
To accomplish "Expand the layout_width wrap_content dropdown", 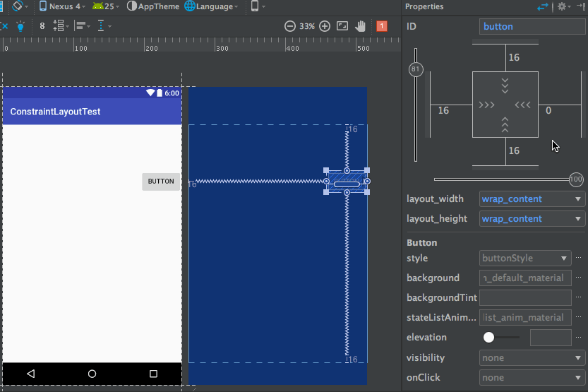I will [x=532, y=199].
